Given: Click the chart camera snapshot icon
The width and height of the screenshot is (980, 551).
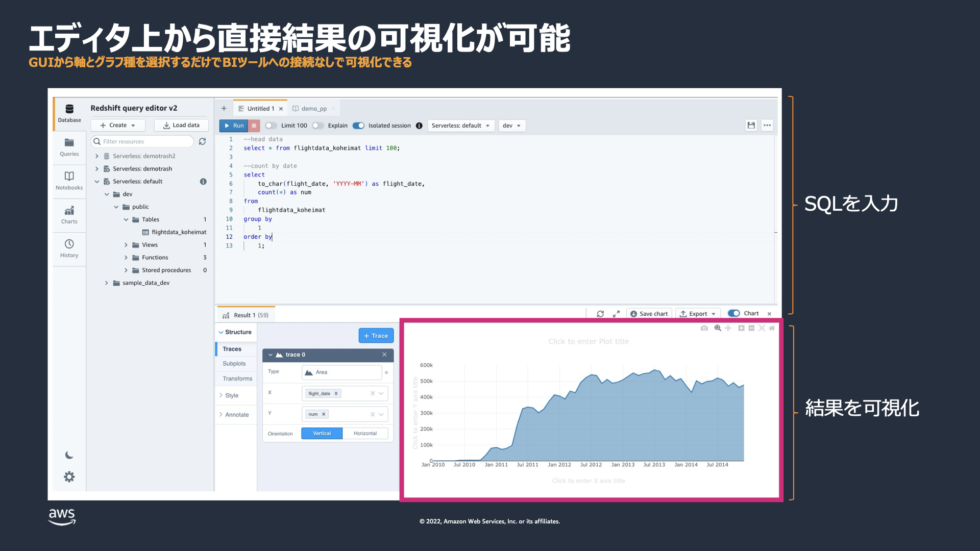Looking at the screenshot, I should click(704, 328).
